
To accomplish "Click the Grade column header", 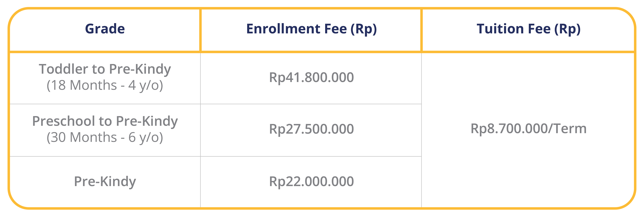I will [105, 29].
